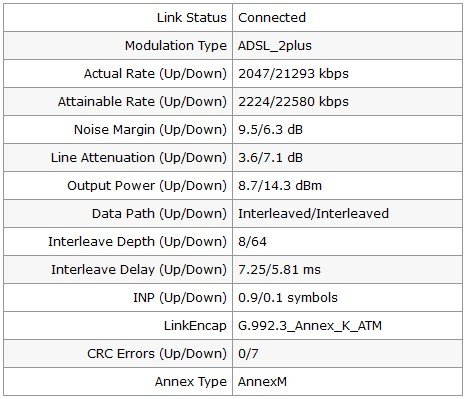This screenshot has height=399, width=465.
Task: Select the CRC Errors value 0/7
Action: [x=248, y=354]
